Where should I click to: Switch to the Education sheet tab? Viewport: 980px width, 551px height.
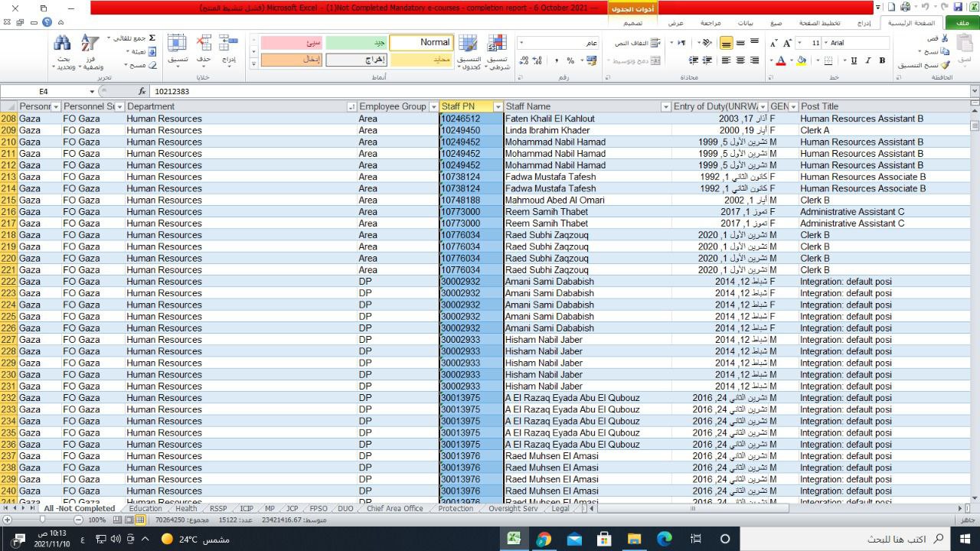click(145, 508)
